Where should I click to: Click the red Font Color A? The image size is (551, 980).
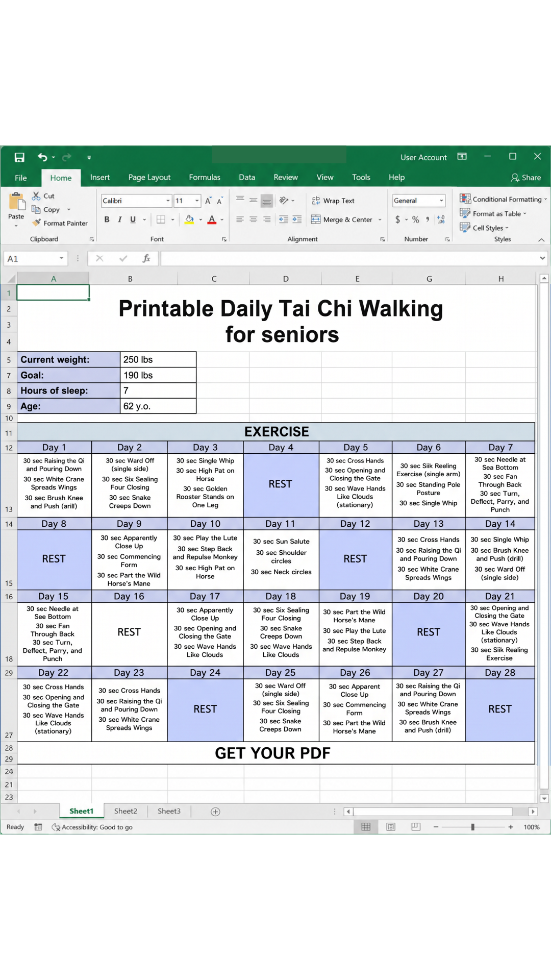tap(212, 219)
